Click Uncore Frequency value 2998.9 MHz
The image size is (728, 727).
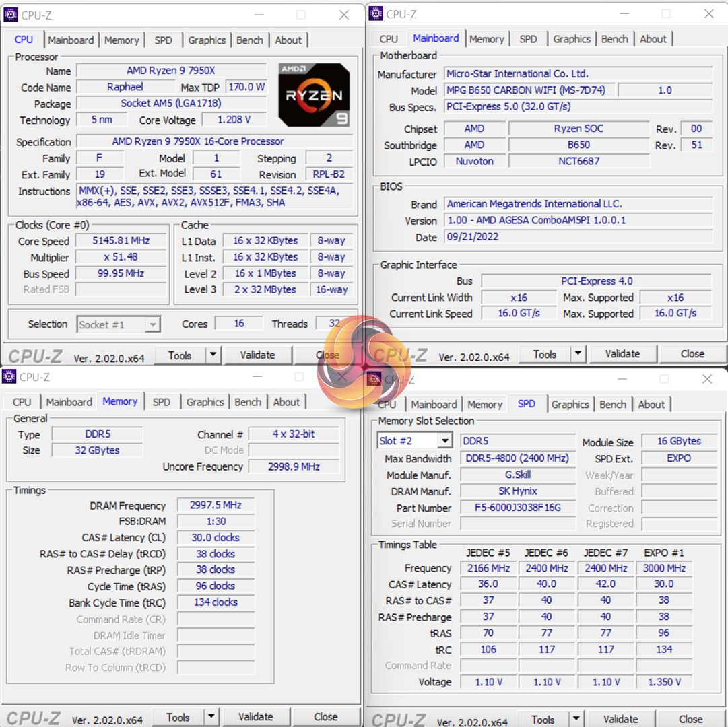point(294,466)
